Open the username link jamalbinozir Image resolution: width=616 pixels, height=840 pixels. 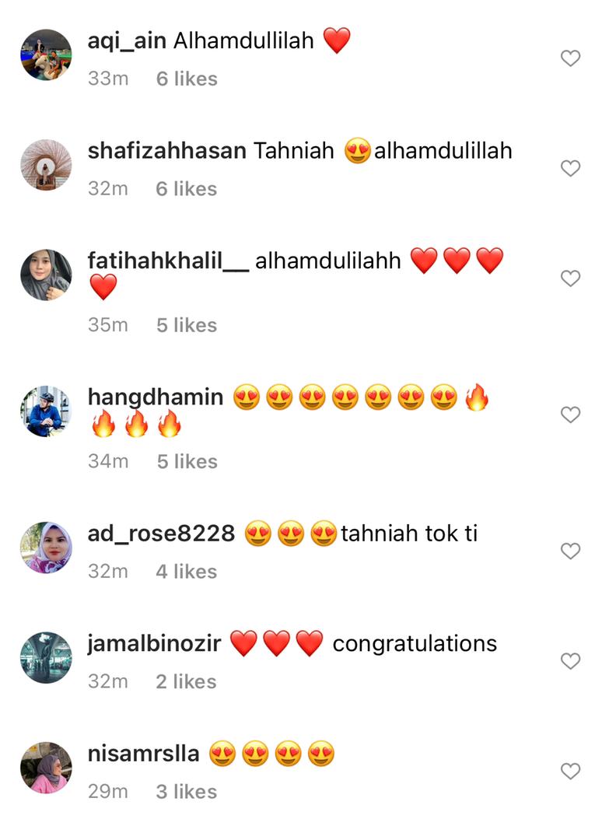click(x=154, y=643)
